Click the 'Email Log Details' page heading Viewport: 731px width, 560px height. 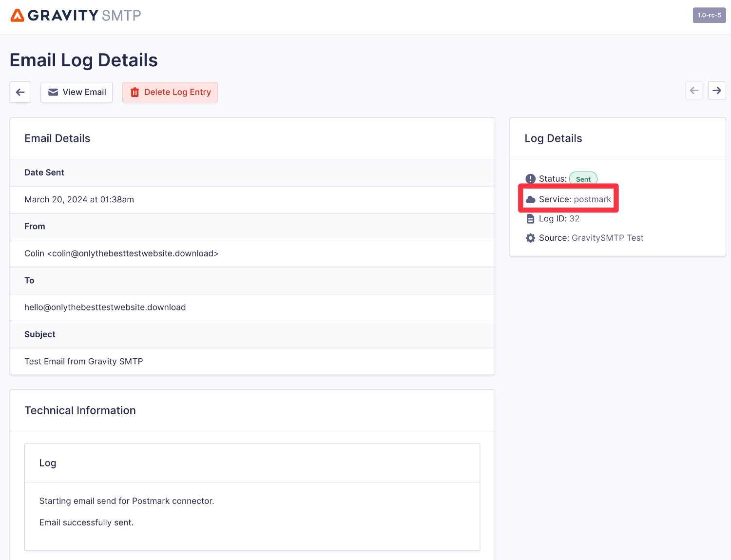pos(84,60)
